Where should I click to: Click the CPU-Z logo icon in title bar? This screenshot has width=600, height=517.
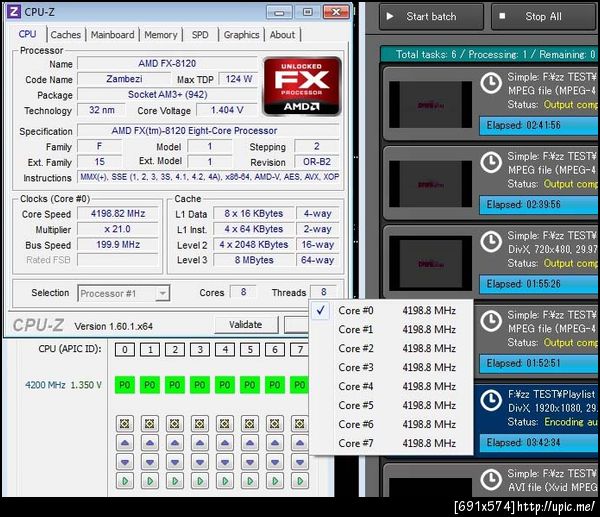(14, 12)
